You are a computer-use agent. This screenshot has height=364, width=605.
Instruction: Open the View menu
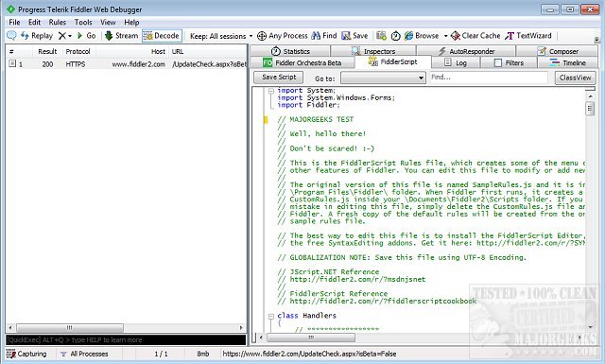pos(108,22)
